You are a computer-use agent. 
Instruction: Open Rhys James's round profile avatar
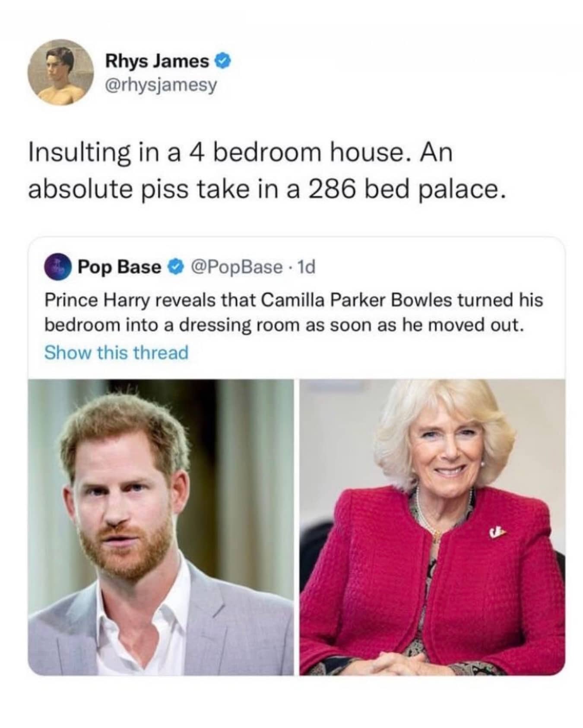click(x=61, y=72)
